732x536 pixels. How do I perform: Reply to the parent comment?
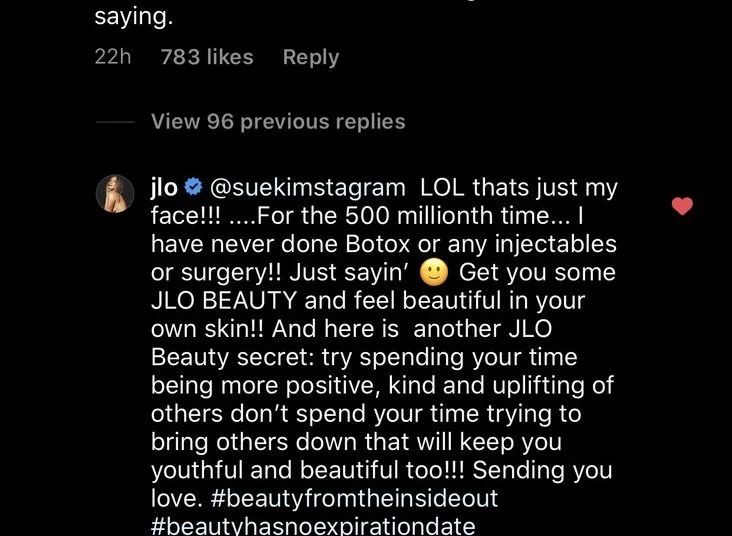(311, 58)
